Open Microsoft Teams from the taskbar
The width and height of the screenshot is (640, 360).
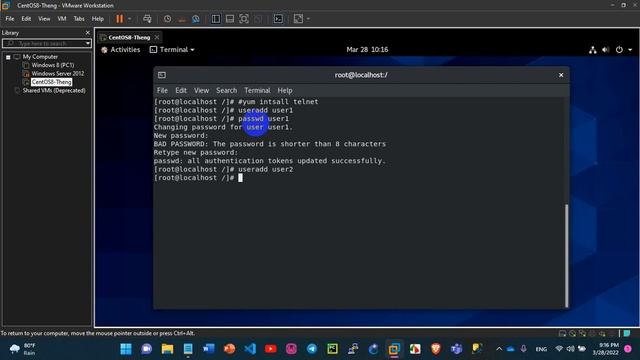pyautogui.click(x=456, y=349)
